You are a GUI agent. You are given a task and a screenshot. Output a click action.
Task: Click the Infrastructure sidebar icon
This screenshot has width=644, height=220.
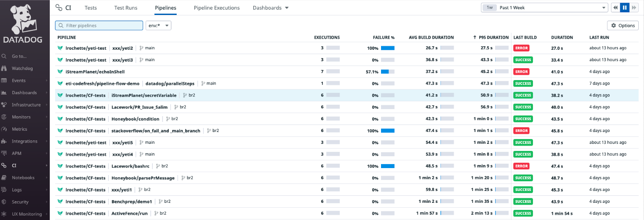tap(4, 105)
